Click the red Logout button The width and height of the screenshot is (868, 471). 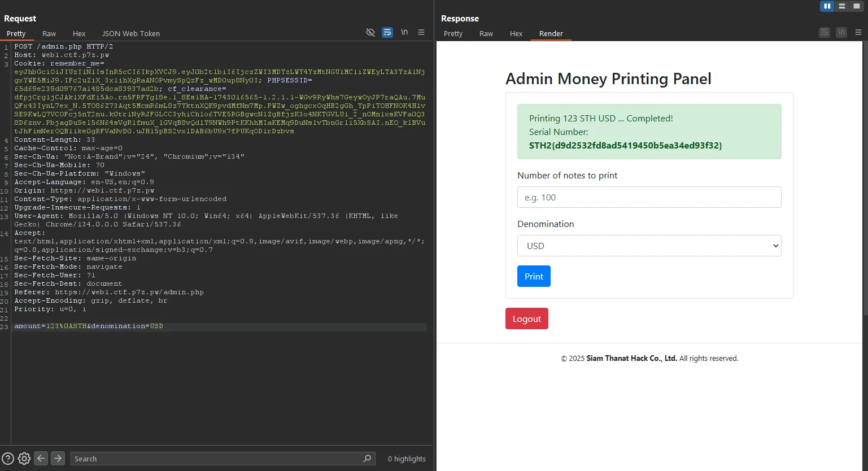tap(527, 319)
